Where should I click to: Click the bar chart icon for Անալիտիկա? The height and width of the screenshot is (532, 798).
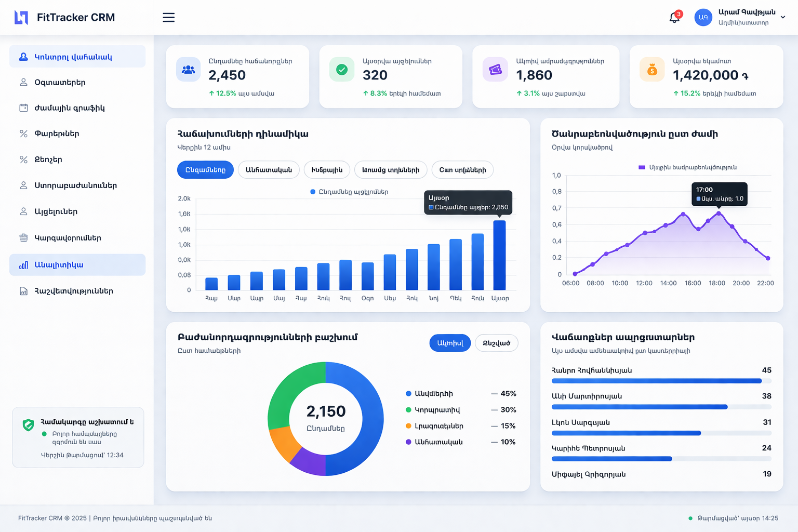point(23,265)
